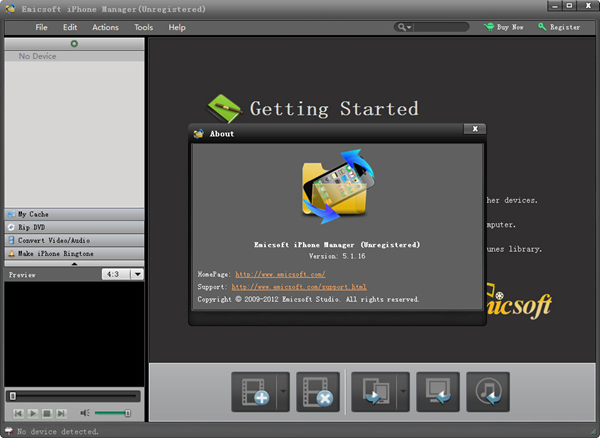Open the Tools menu
Screen dimensions: 600x438
point(143,27)
